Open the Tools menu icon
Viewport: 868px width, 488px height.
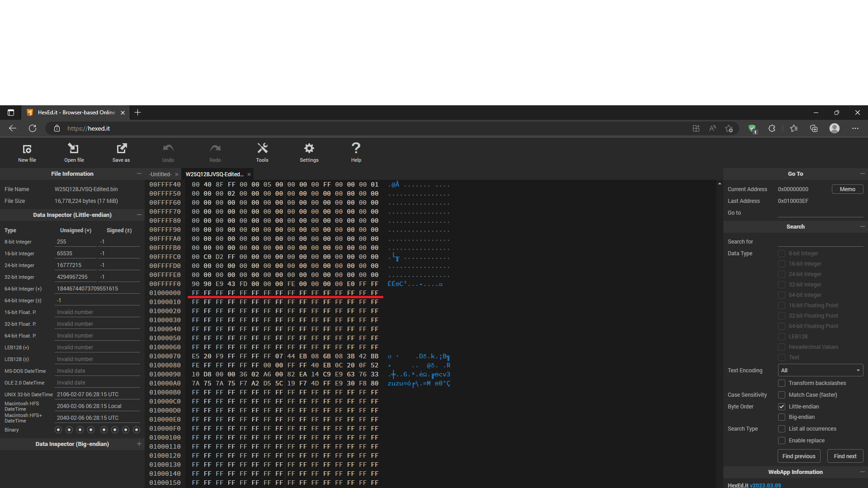coord(262,152)
